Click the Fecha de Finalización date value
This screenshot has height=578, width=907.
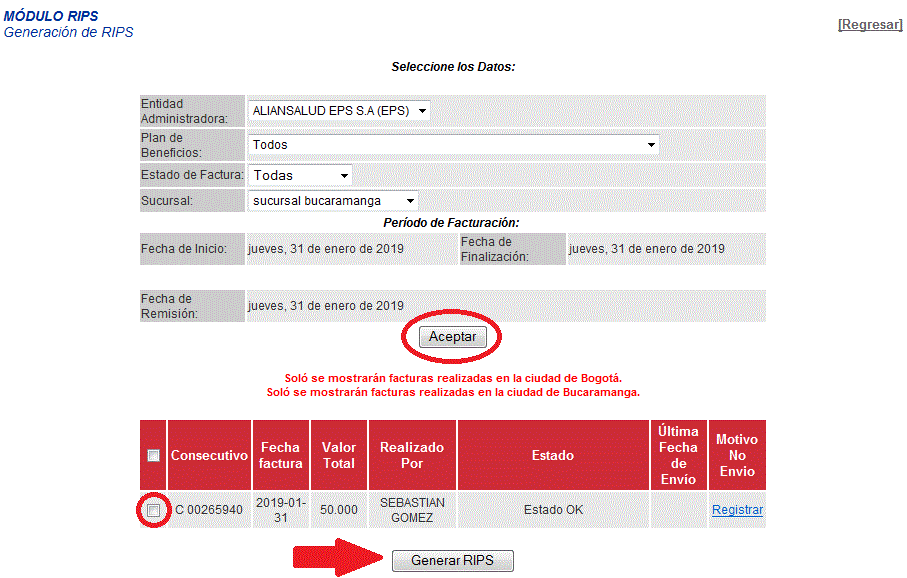(x=646, y=248)
